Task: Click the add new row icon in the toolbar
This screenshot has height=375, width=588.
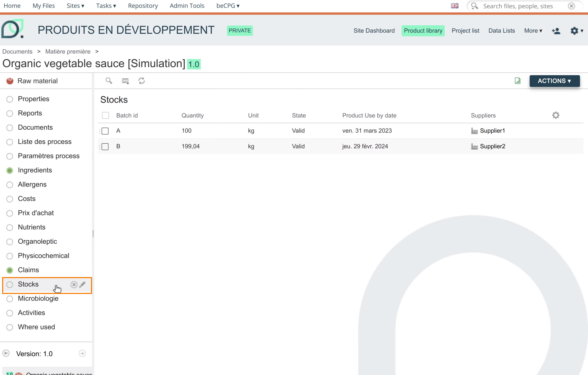Action: [125, 81]
